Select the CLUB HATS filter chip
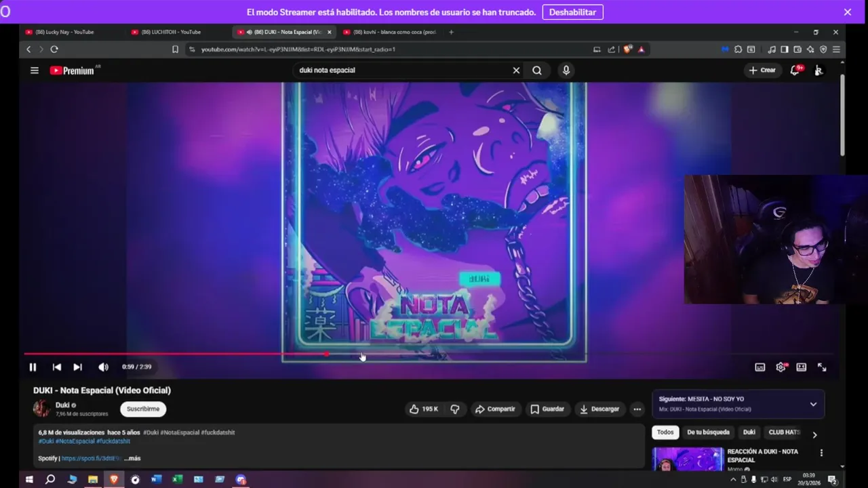 click(x=785, y=432)
